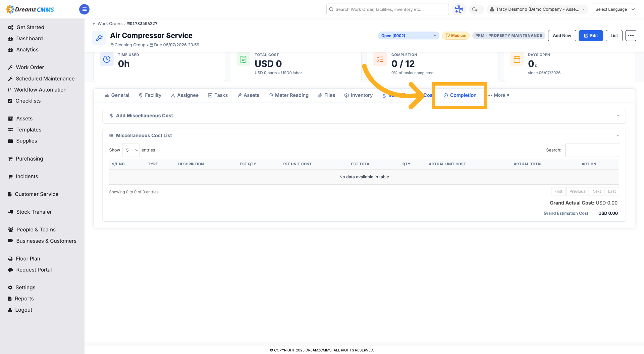Click the Completion checklist card icon

[380, 59]
